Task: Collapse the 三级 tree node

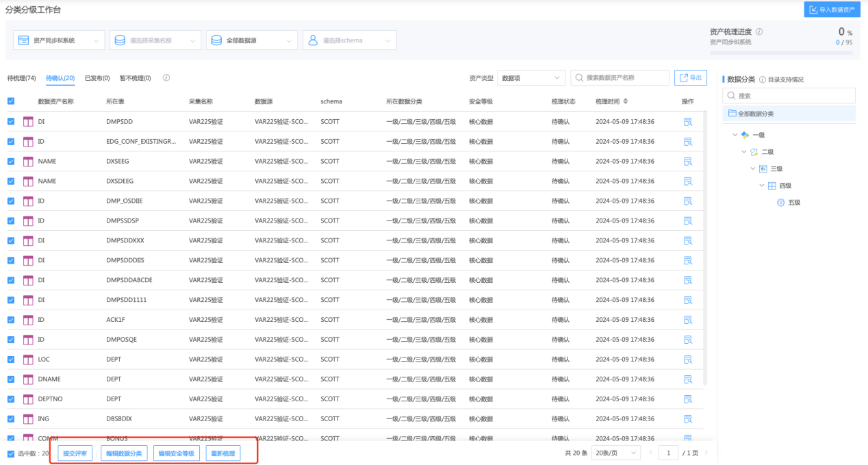Action: point(753,168)
